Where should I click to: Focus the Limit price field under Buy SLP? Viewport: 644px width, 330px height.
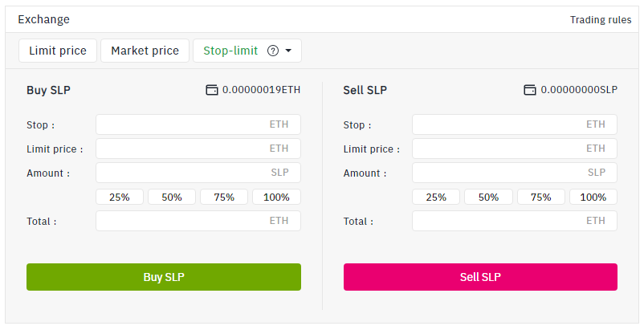click(x=198, y=149)
